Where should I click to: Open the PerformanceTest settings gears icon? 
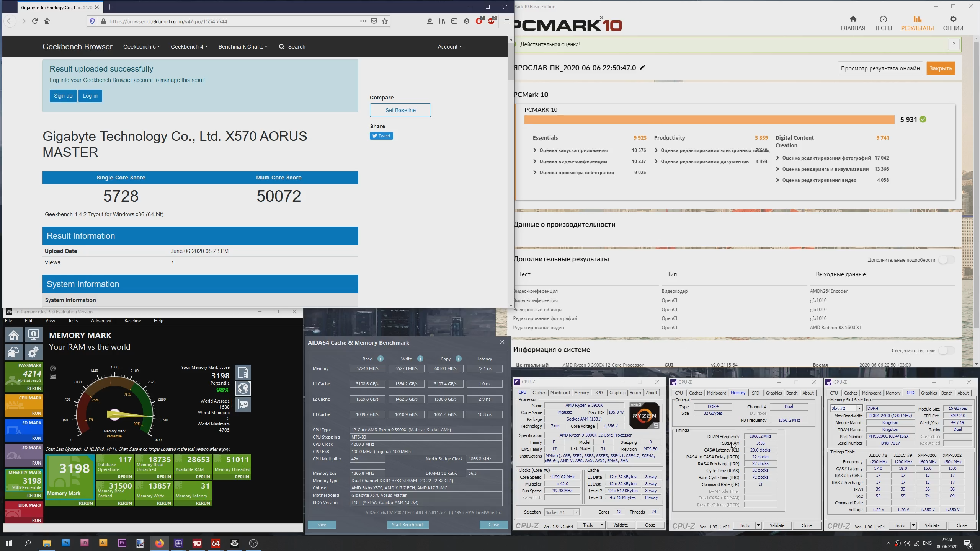[34, 352]
